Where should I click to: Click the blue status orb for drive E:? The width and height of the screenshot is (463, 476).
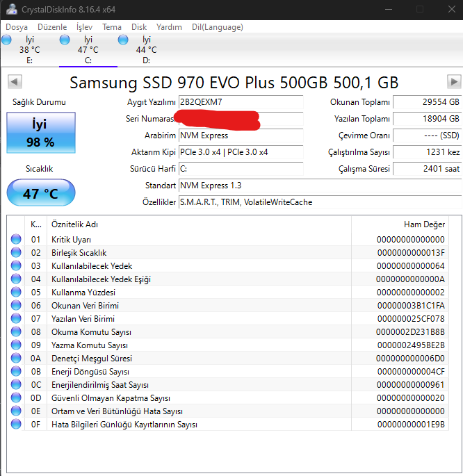coord(6,40)
